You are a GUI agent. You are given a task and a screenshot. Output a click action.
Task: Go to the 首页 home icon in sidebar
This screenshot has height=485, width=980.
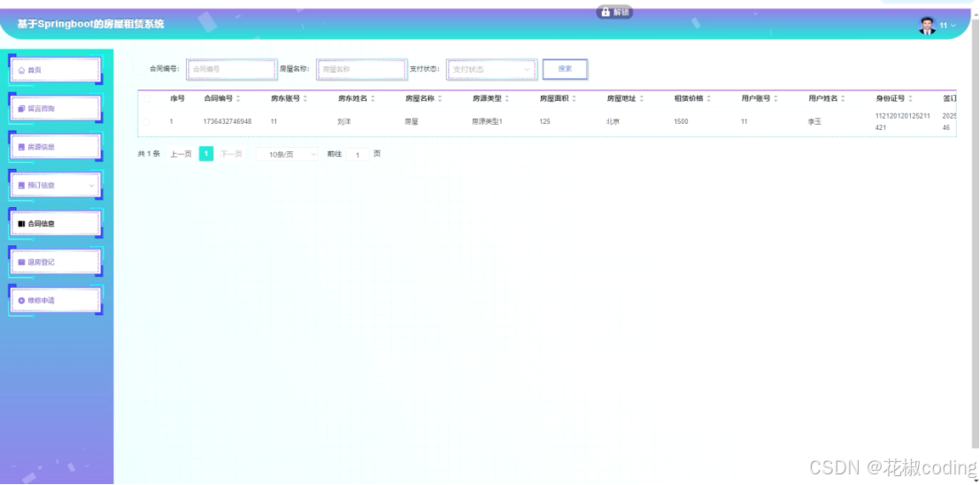(21, 71)
